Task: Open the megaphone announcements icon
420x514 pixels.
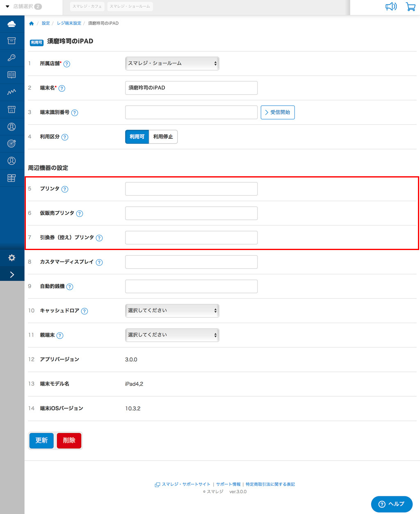Action: point(391,7)
